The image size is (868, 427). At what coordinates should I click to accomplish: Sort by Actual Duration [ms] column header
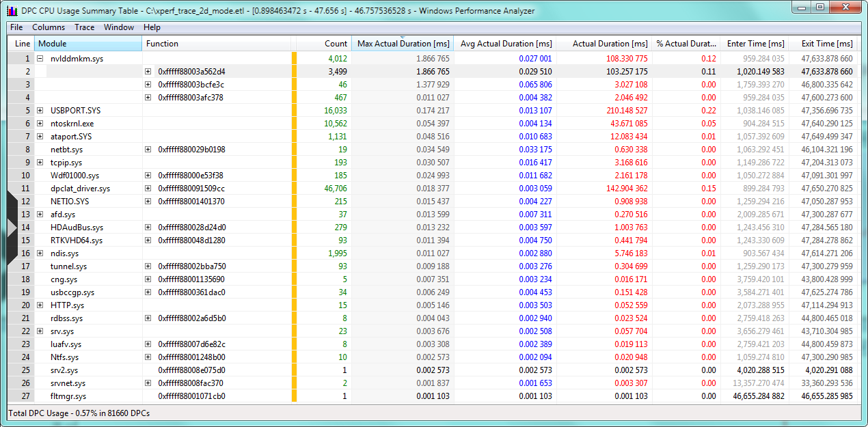[x=603, y=44]
